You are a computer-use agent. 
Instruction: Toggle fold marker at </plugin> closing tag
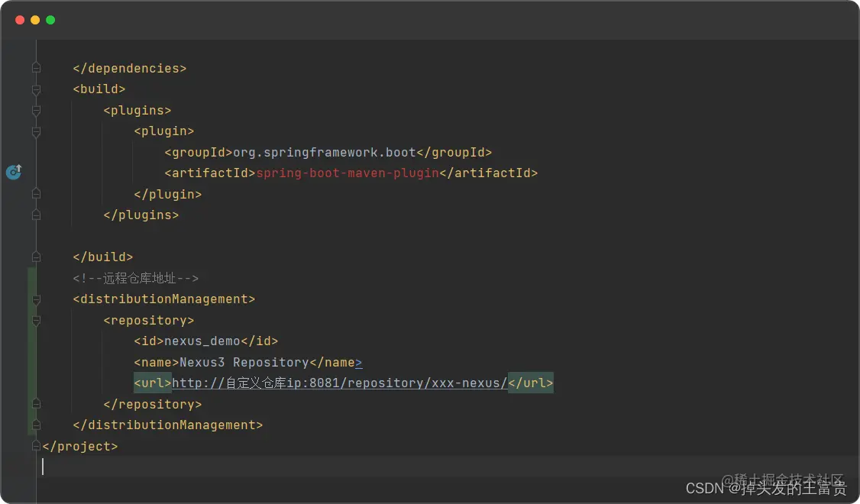click(36, 194)
